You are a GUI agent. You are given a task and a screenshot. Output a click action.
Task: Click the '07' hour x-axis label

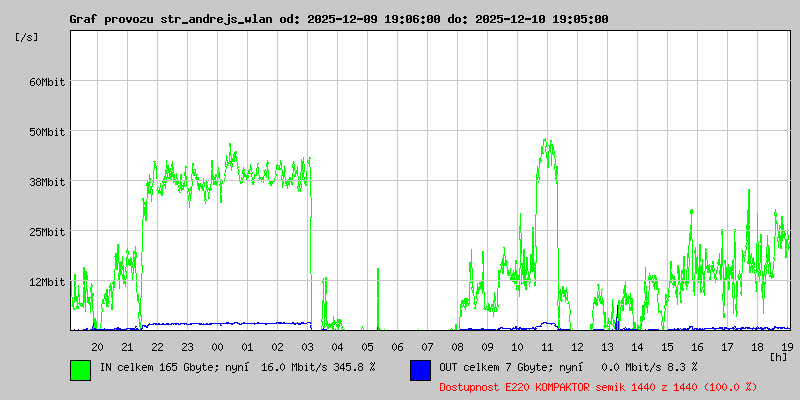coord(428,347)
